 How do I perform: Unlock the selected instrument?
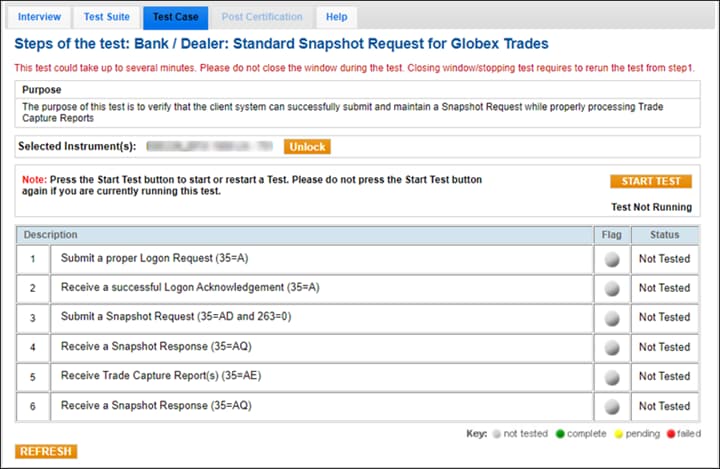(307, 147)
